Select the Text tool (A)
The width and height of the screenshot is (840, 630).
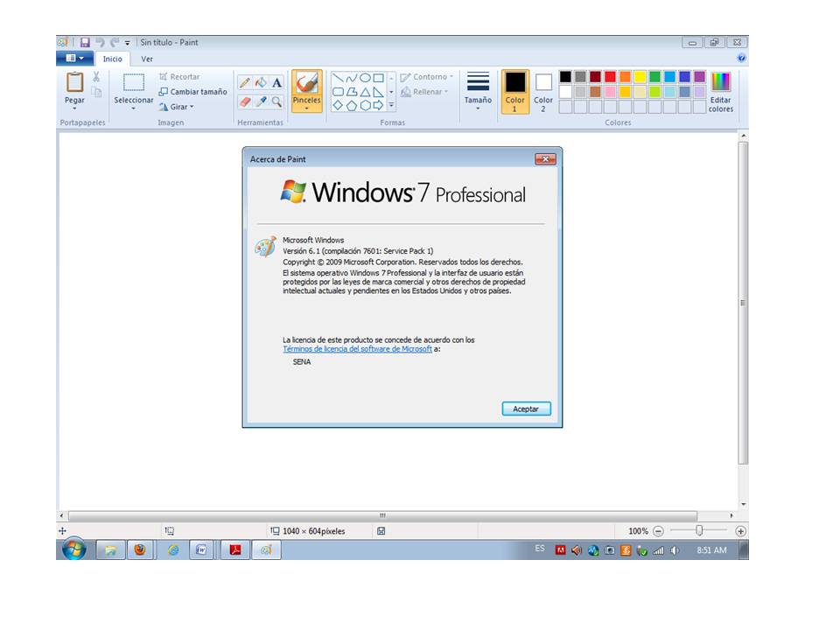pyautogui.click(x=277, y=82)
